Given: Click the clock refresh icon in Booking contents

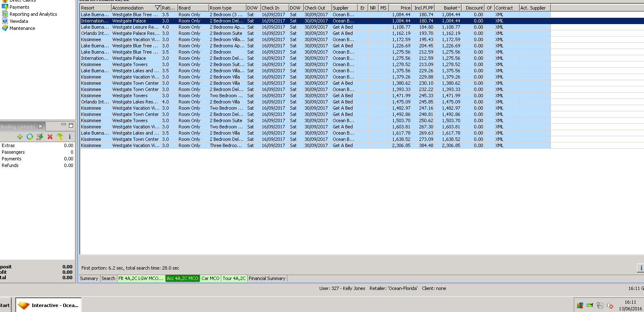Looking at the screenshot, I should pos(30,136).
